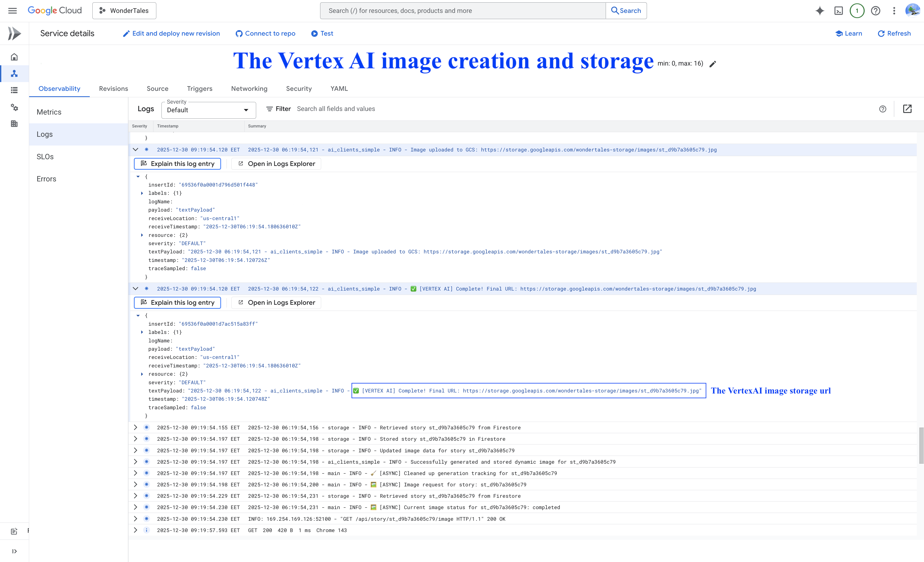The height and width of the screenshot is (562, 924).
Task: Collapse the Image uploaded to GCS log entry
Action: (135, 150)
